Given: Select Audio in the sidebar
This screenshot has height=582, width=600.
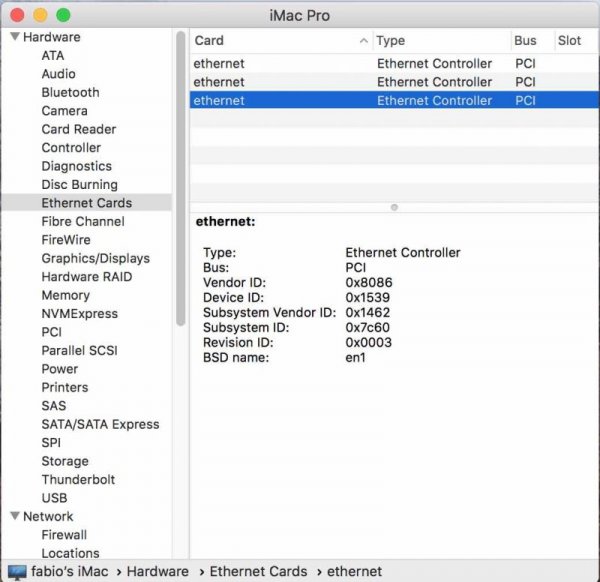Looking at the screenshot, I should (x=59, y=74).
